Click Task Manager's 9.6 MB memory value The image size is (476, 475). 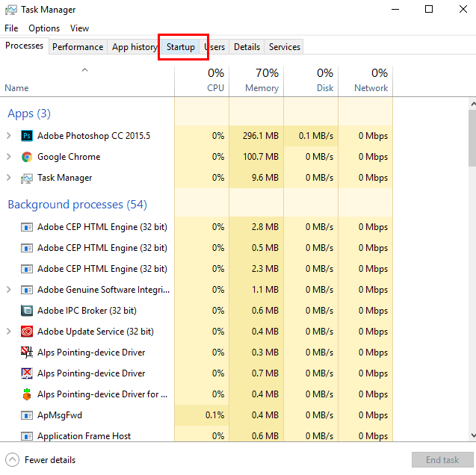point(265,178)
